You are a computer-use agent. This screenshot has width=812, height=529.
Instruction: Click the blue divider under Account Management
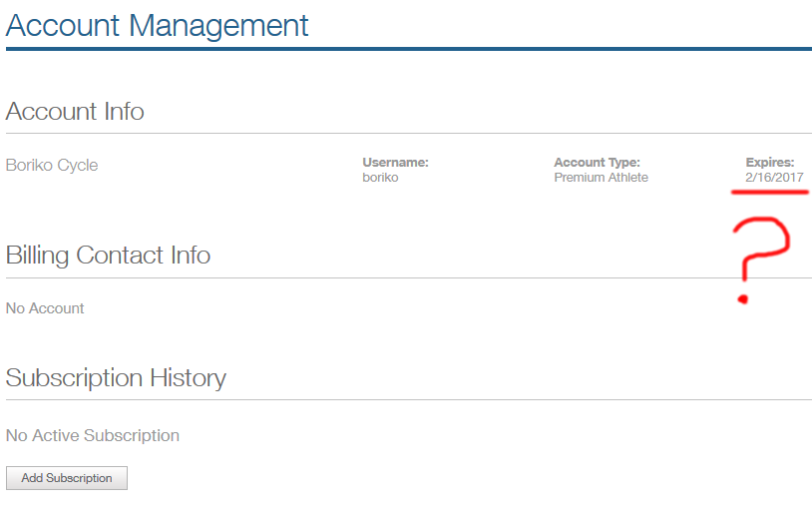pos(409,49)
